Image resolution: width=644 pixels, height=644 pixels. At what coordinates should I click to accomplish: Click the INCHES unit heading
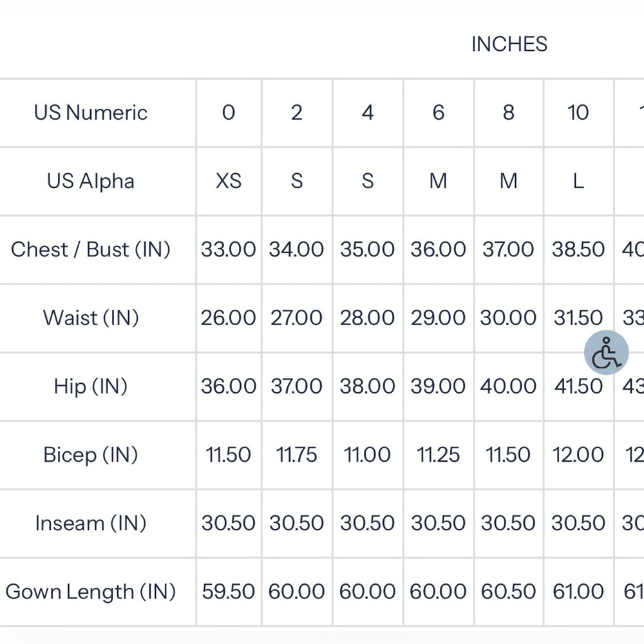[509, 44]
